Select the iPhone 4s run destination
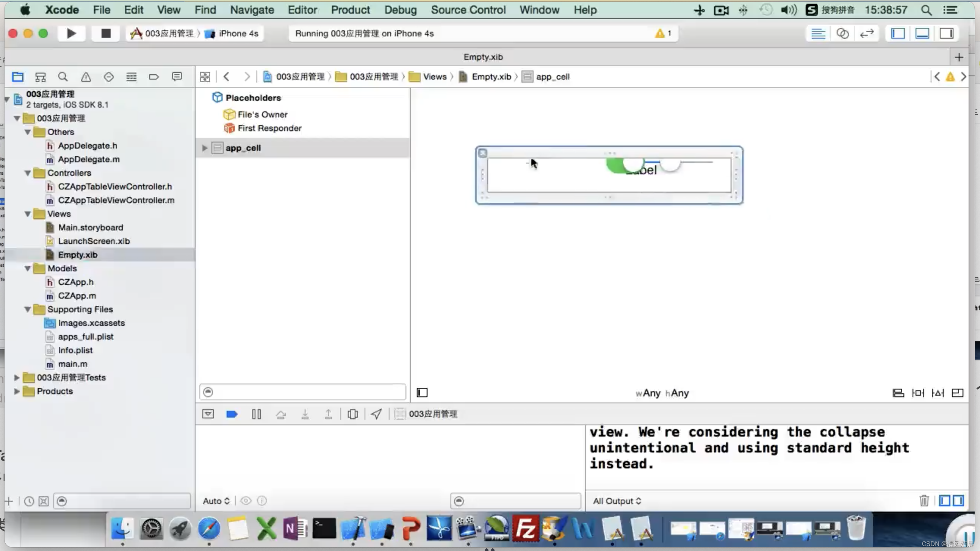 (x=232, y=33)
